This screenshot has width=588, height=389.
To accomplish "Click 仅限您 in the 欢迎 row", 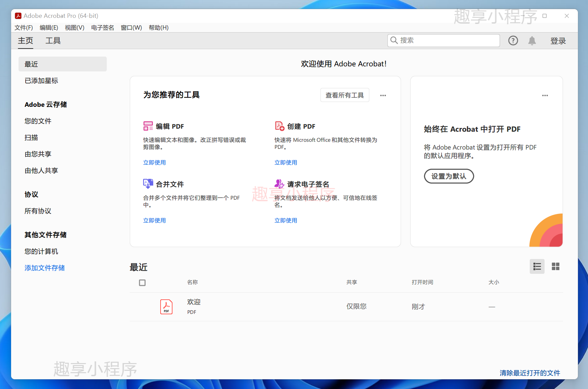I will click(x=357, y=306).
